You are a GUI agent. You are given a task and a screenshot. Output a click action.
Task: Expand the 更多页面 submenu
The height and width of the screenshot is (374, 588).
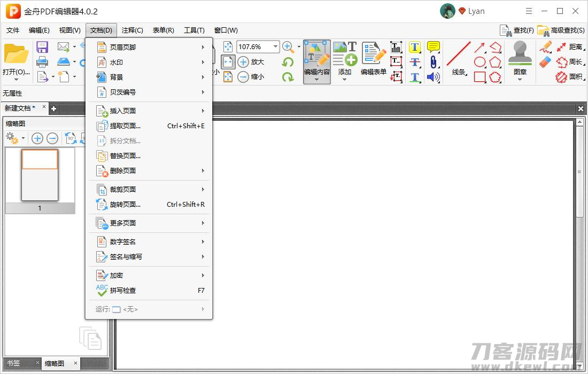tap(149, 223)
